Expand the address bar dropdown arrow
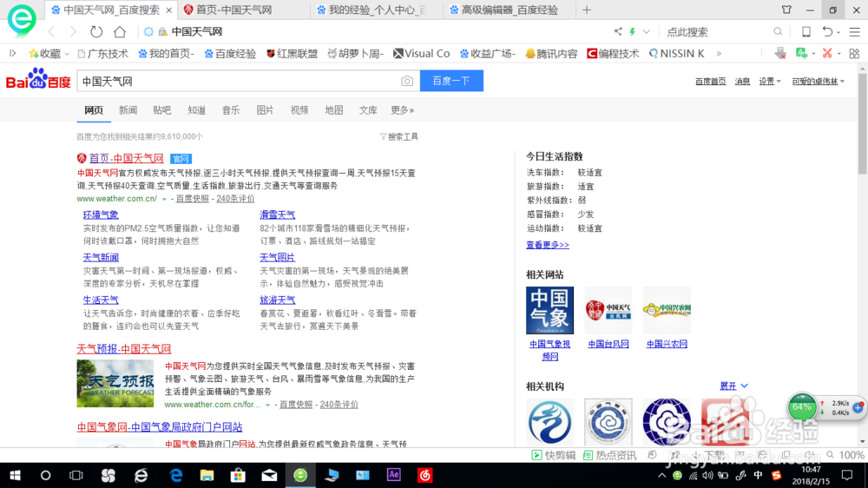 [x=647, y=31]
